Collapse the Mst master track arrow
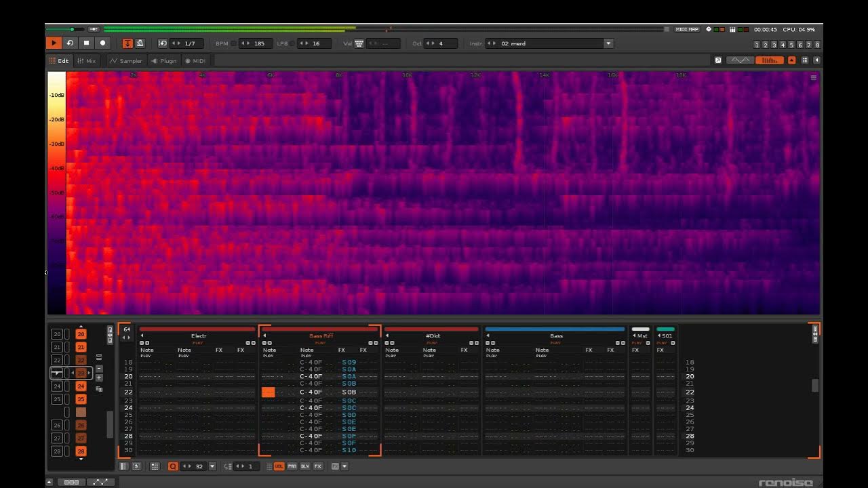 (x=634, y=336)
